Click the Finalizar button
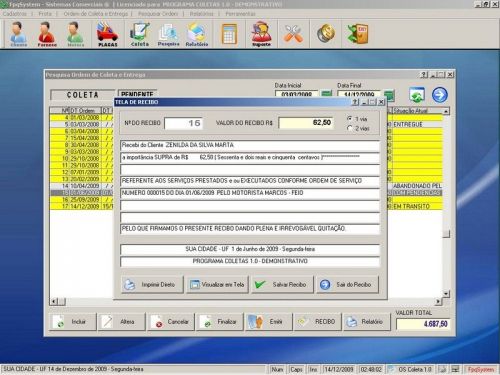 pos(220,322)
